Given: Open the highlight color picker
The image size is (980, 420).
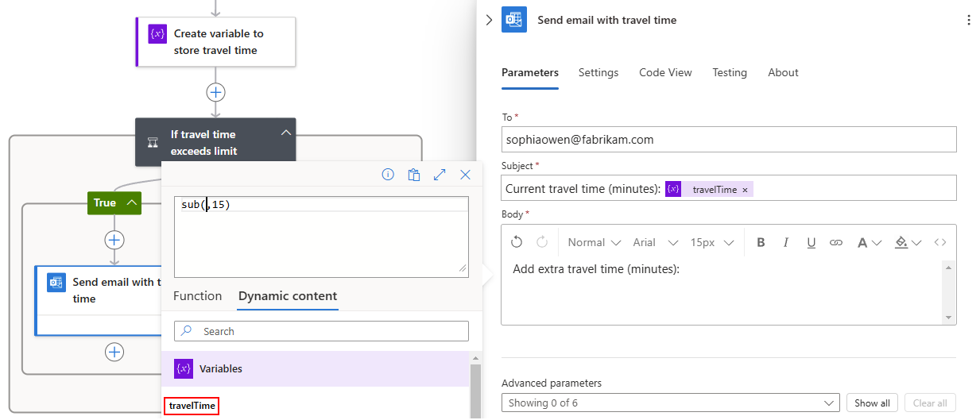Looking at the screenshot, I should tap(908, 242).
